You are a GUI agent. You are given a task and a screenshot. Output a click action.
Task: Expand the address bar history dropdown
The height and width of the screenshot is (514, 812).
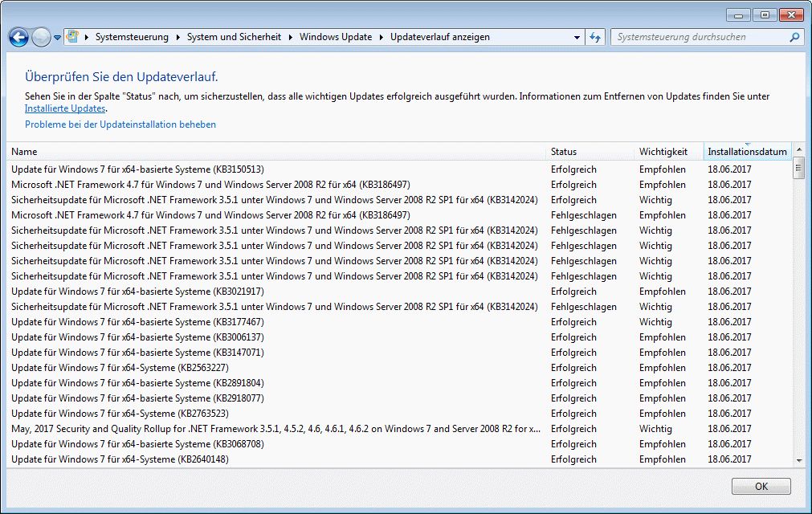[577, 38]
